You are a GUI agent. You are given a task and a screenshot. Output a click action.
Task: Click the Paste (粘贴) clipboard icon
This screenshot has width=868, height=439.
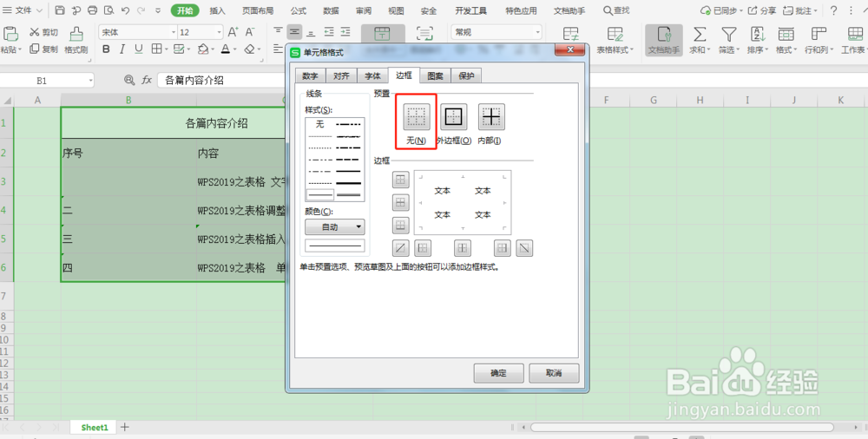(x=10, y=33)
